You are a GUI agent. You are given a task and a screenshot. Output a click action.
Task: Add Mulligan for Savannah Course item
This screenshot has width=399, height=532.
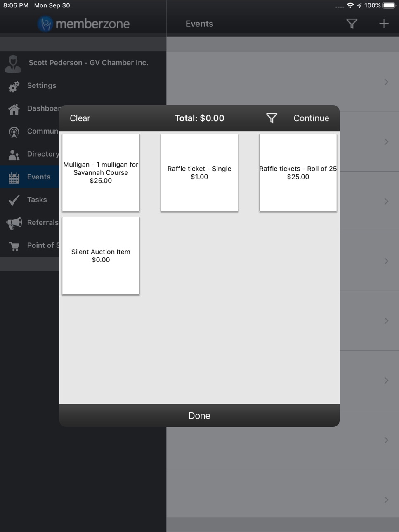(x=101, y=172)
